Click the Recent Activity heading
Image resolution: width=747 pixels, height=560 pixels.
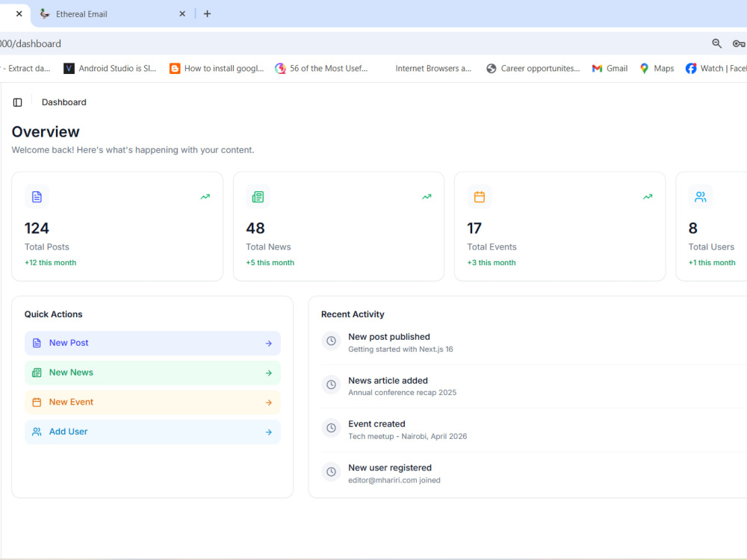tap(353, 314)
